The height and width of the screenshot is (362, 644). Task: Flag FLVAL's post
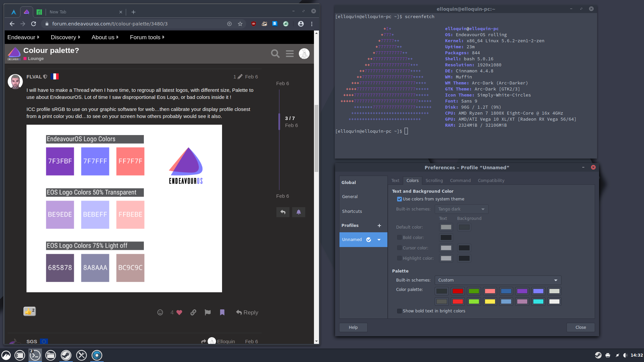[208, 312]
